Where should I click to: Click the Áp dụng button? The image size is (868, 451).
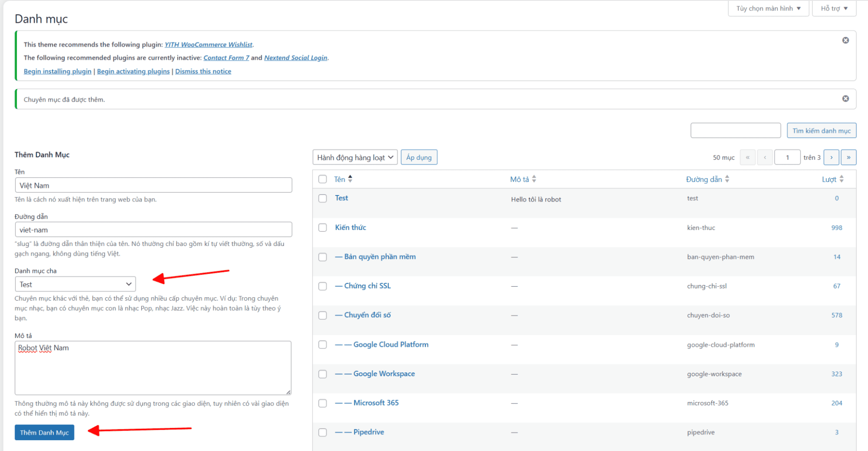419,157
